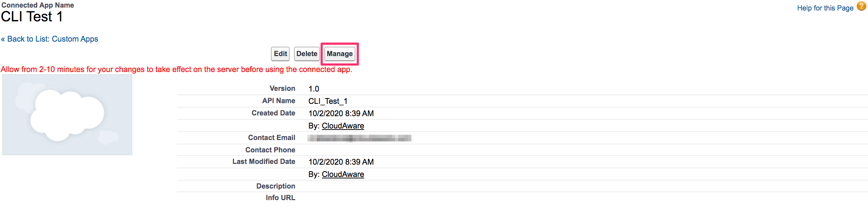This screenshot has width=868, height=207.
Task: Click the Edit button
Action: (x=280, y=54)
